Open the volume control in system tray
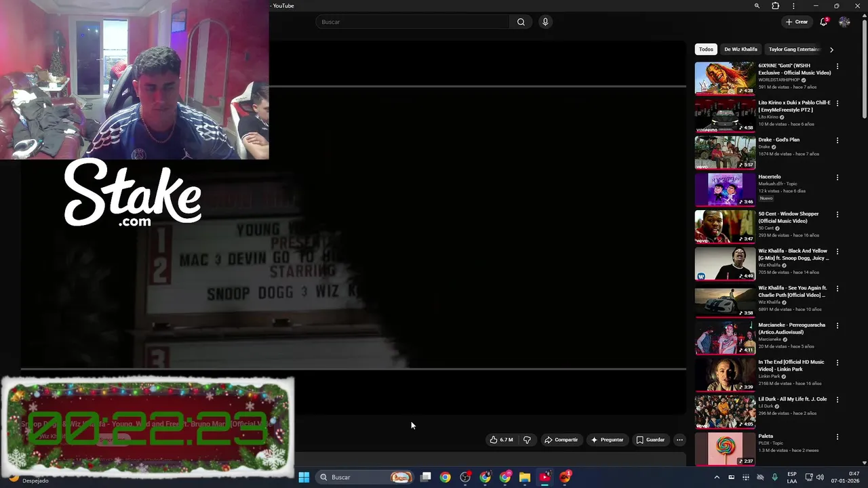Image resolution: width=868 pixels, height=488 pixels. [x=820, y=477]
